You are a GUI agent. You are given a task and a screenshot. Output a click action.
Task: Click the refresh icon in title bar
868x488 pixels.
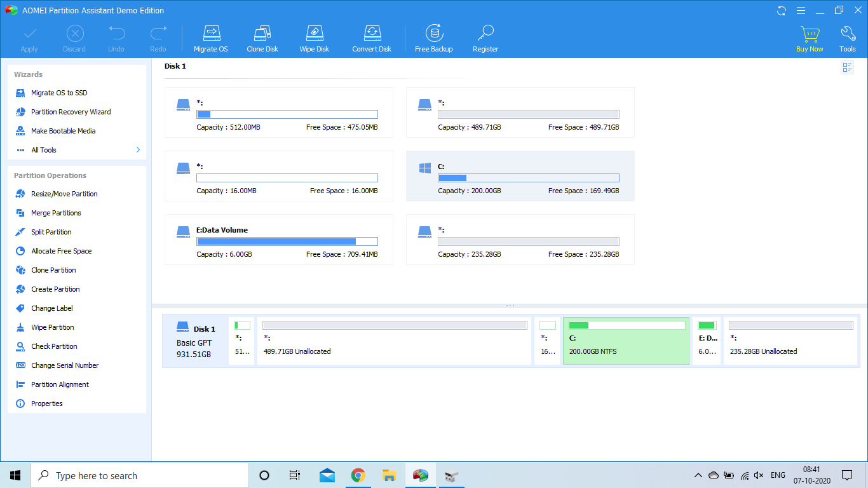point(782,10)
